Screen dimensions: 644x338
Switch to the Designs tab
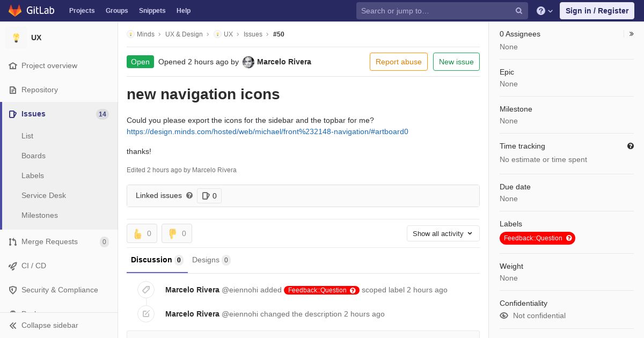[x=211, y=260]
